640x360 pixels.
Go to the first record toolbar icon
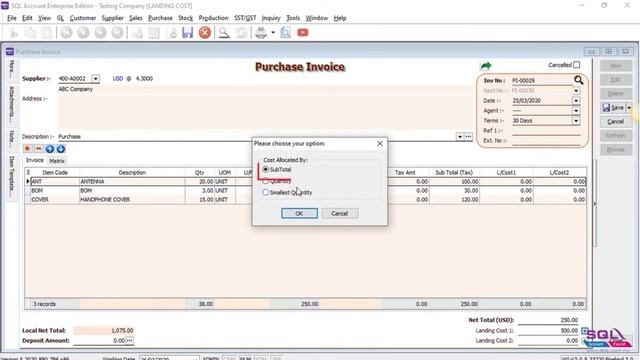(67, 33)
